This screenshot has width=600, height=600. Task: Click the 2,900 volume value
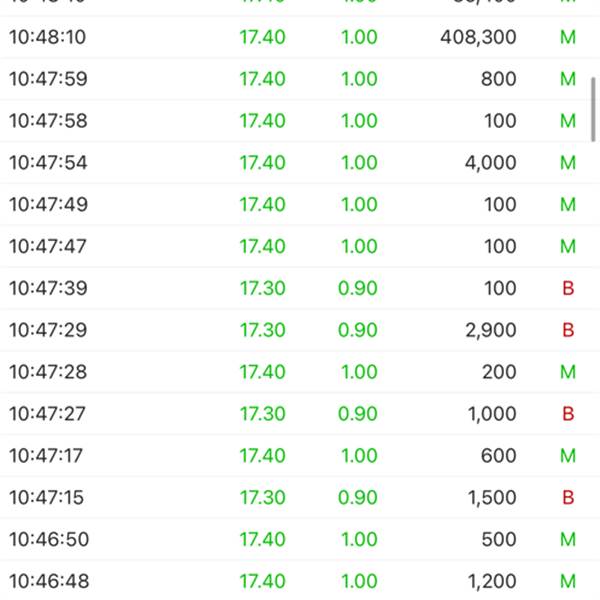(x=491, y=331)
